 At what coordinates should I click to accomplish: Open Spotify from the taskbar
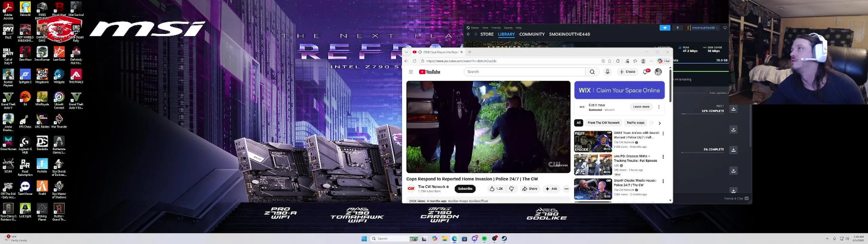[x=484, y=239]
